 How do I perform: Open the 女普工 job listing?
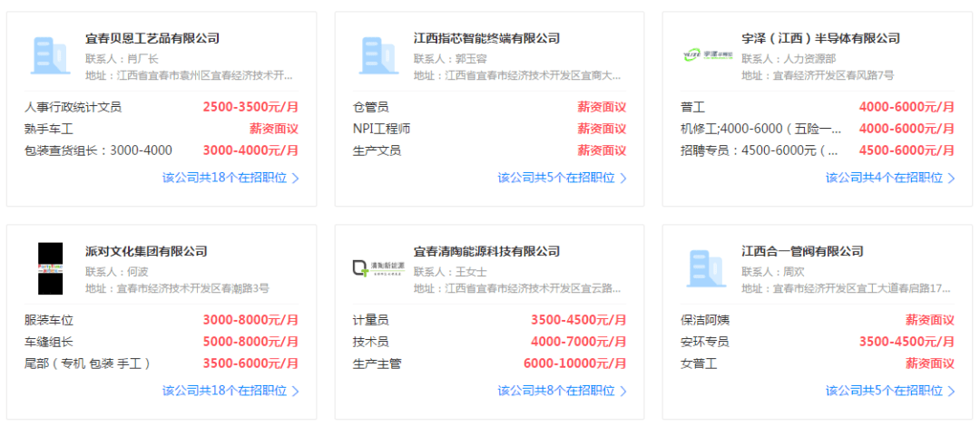tap(699, 363)
